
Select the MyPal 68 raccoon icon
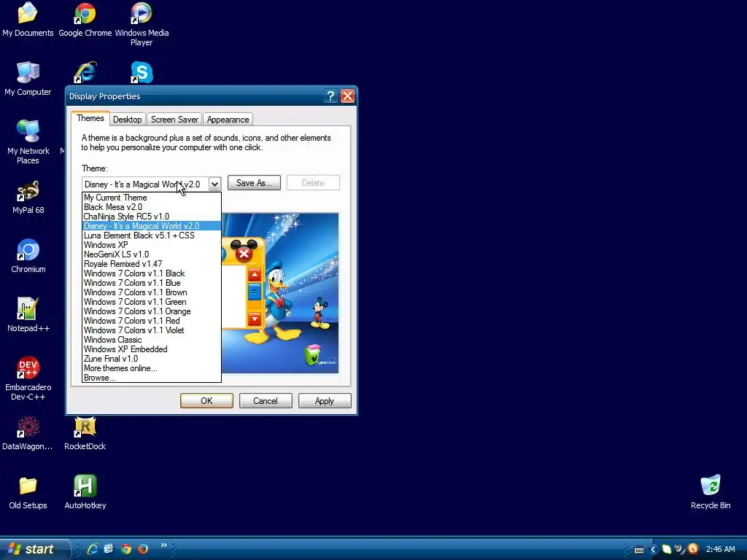click(x=28, y=197)
